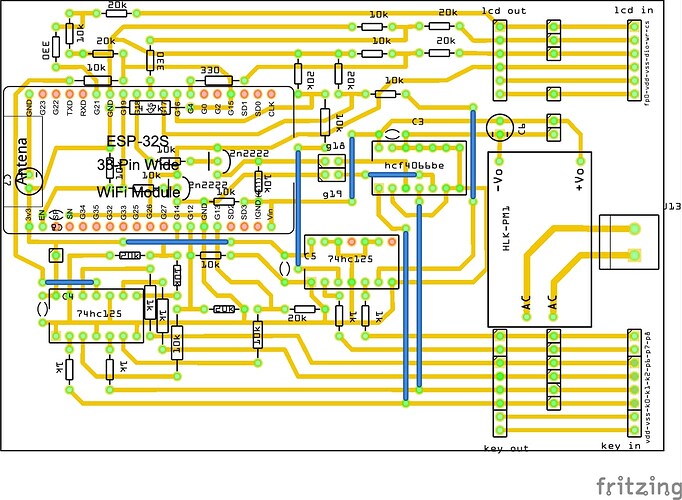The width and height of the screenshot is (682, 500).
Task: Click the lone square pad above C4
Action: click(56, 256)
